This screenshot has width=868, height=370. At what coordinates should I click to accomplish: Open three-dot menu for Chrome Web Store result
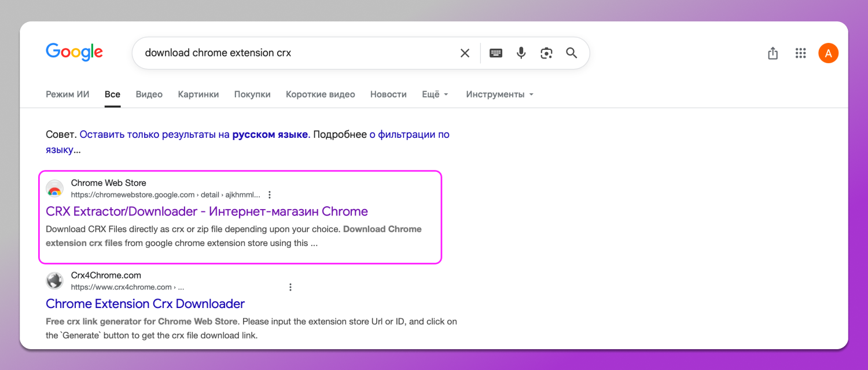pyautogui.click(x=270, y=195)
